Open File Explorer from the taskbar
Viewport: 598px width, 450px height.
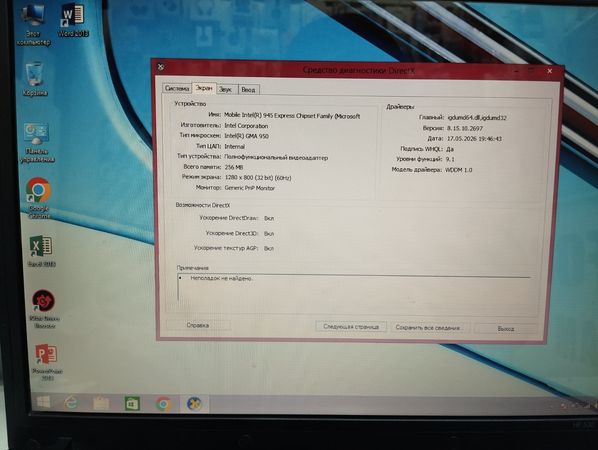click(x=101, y=403)
